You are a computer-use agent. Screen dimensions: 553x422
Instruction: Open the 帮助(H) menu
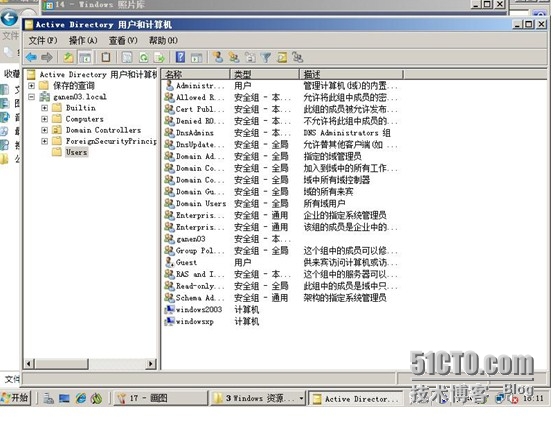click(x=163, y=40)
